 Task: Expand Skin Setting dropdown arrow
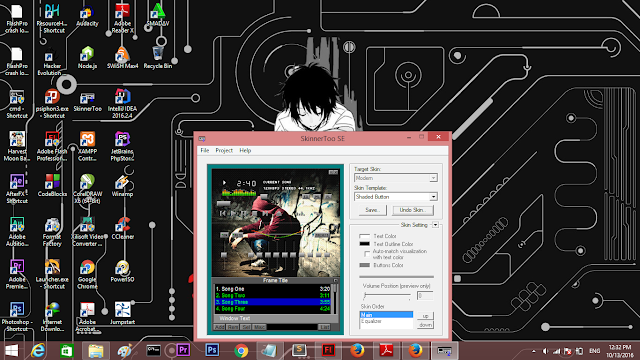pyautogui.click(x=435, y=225)
